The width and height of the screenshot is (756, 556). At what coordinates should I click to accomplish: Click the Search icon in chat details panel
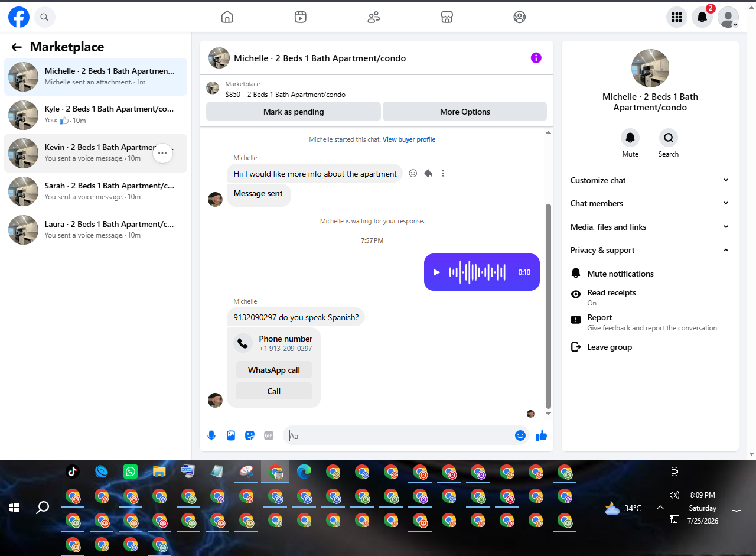tap(668, 138)
